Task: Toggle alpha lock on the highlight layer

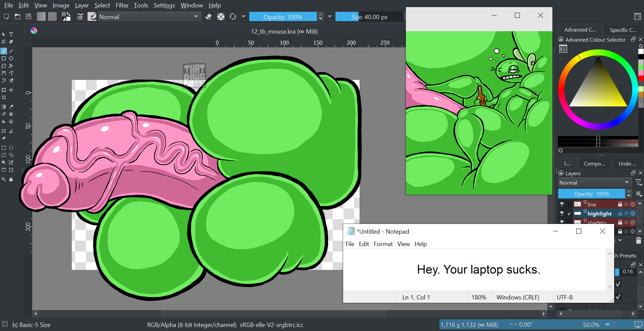Action: (x=633, y=213)
